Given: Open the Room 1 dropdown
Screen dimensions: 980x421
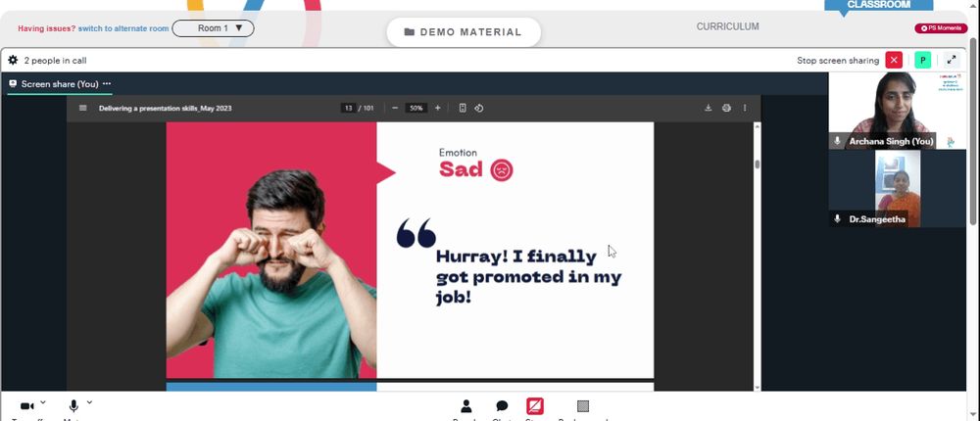Looking at the screenshot, I should pyautogui.click(x=213, y=28).
